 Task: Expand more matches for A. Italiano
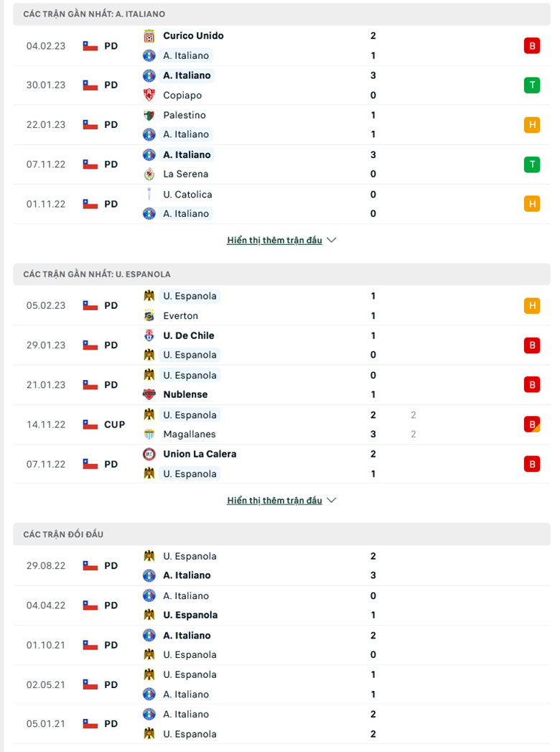(x=275, y=240)
